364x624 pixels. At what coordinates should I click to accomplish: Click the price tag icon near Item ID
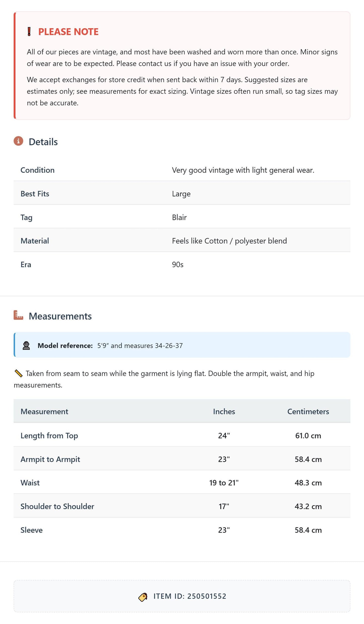pyautogui.click(x=143, y=597)
